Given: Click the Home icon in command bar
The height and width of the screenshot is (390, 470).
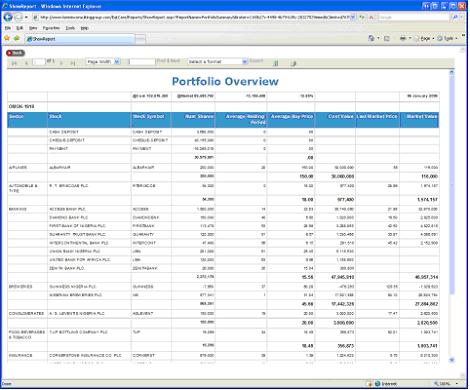Looking at the screenshot, I should (x=371, y=39).
